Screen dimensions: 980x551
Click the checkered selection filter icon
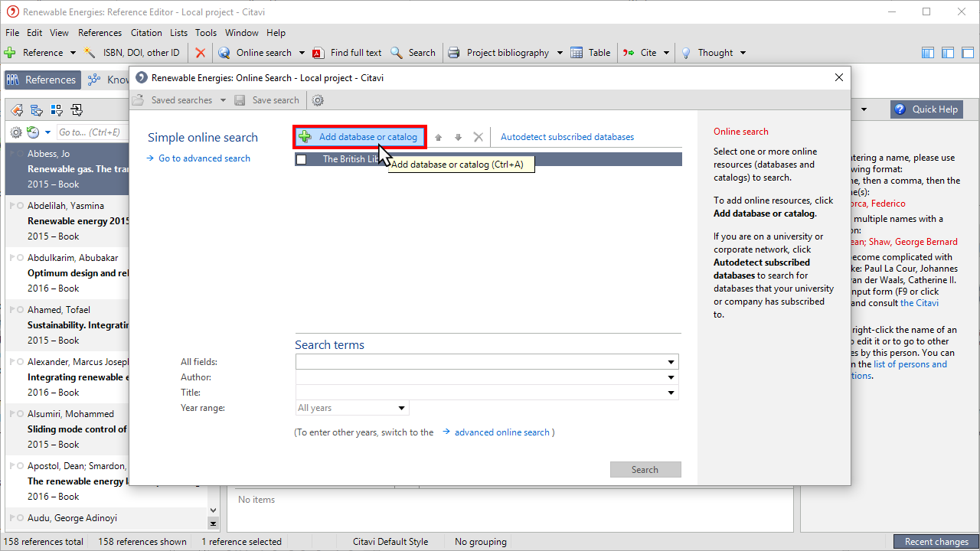pyautogui.click(x=56, y=109)
